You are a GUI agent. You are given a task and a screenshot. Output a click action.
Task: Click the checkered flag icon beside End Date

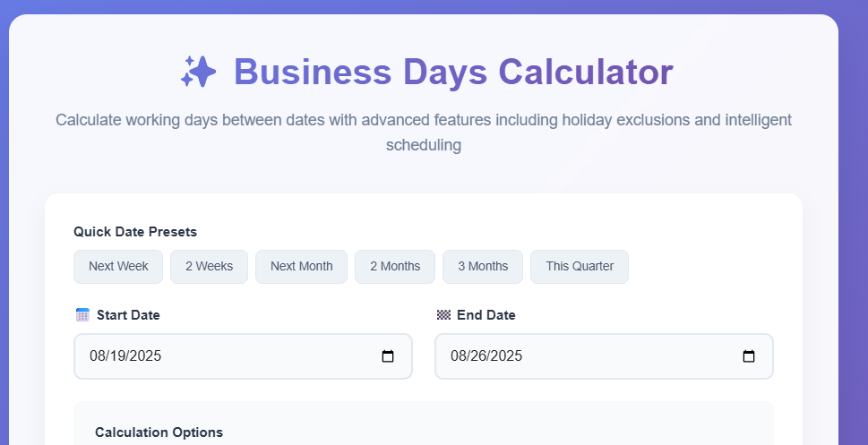[x=443, y=315]
